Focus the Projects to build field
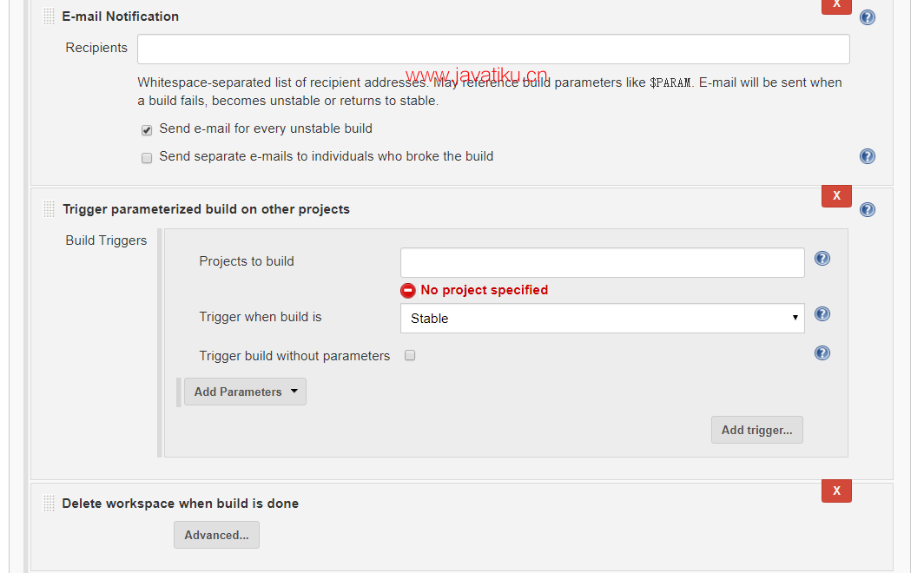 [x=603, y=263]
